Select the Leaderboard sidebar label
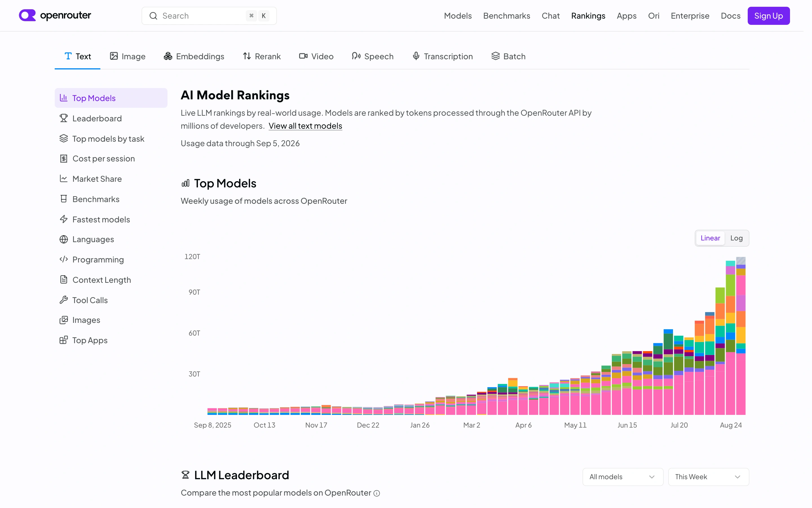 coord(97,118)
